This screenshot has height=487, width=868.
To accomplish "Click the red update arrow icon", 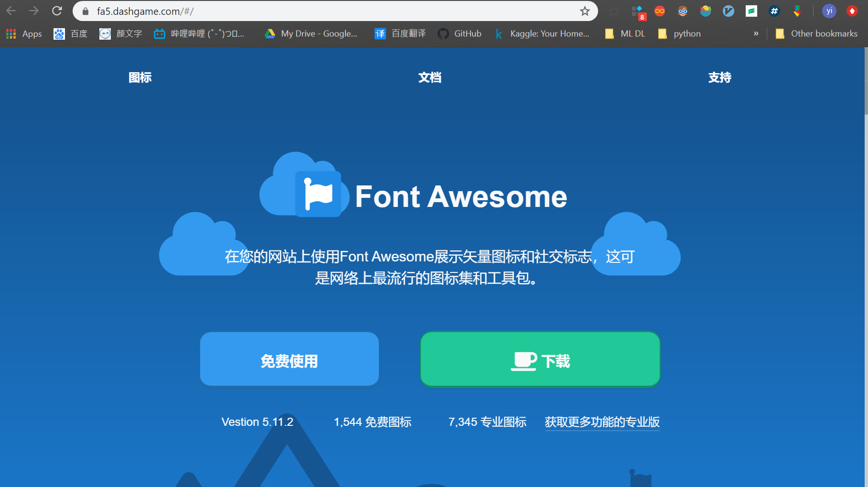I will pos(852,11).
